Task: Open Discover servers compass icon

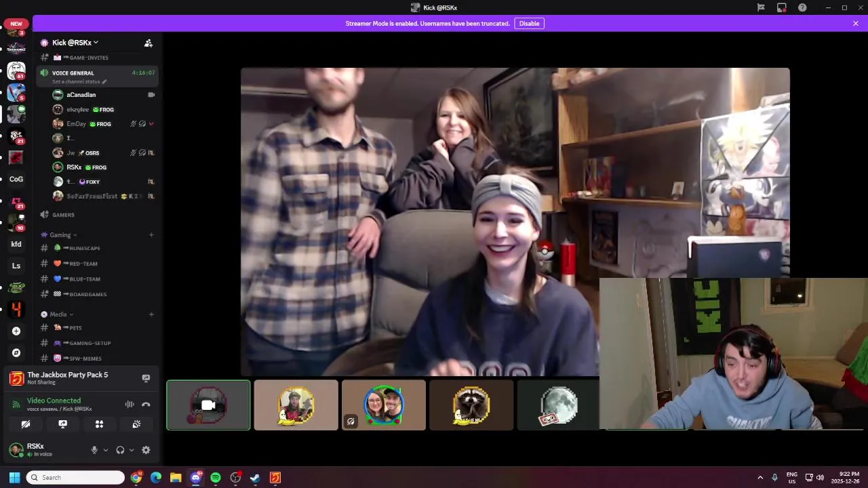Action: pyautogui.click(x=16, y=353)
